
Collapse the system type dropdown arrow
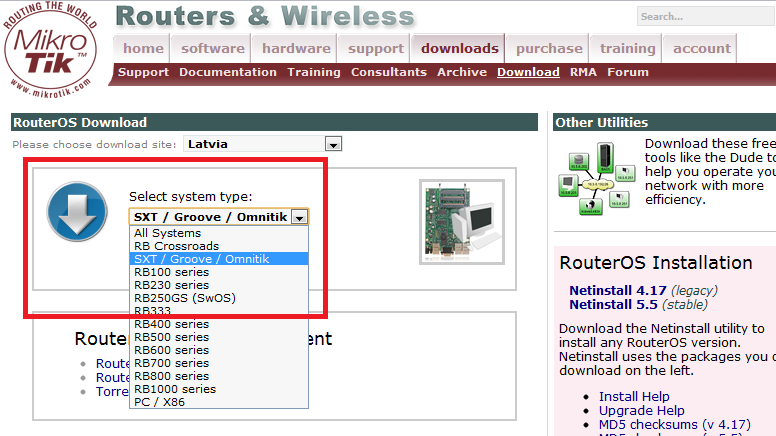pyautogui.click(x=300, y=217)
